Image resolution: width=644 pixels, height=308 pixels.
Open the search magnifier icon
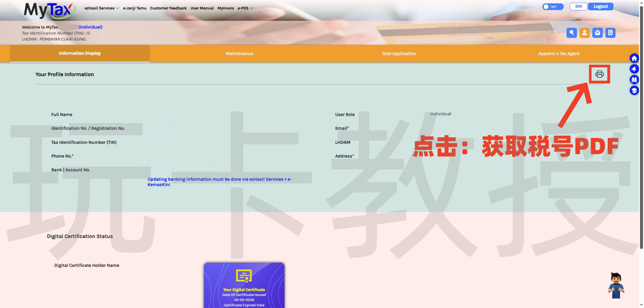572,33
